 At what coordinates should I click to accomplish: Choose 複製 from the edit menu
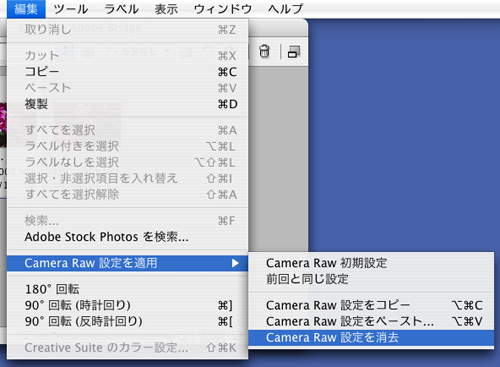pos(128,104)
